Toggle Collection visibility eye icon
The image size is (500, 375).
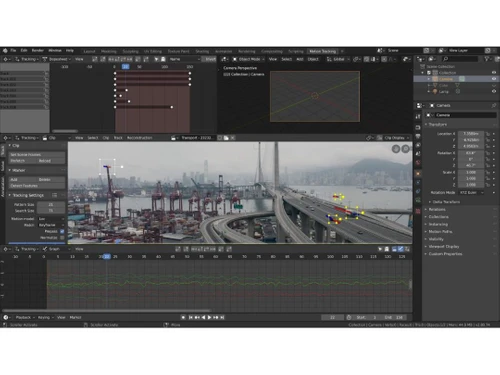(x=494, y=72)
